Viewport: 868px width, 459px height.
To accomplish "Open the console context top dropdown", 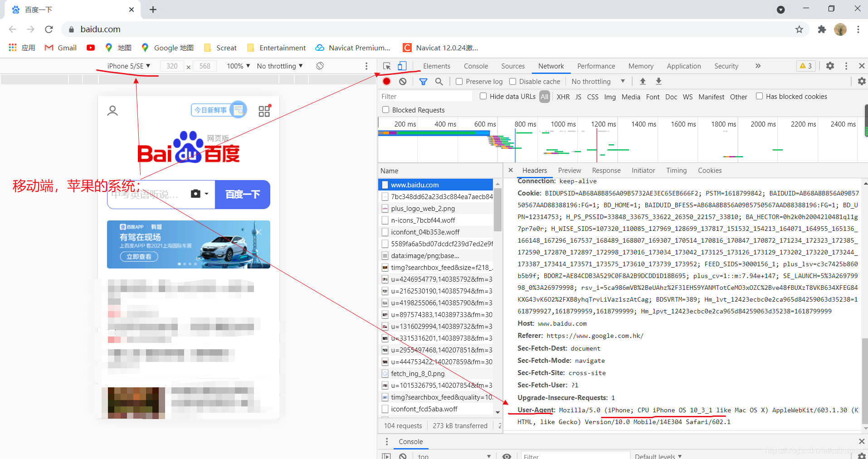I will (x=454, y=456).
